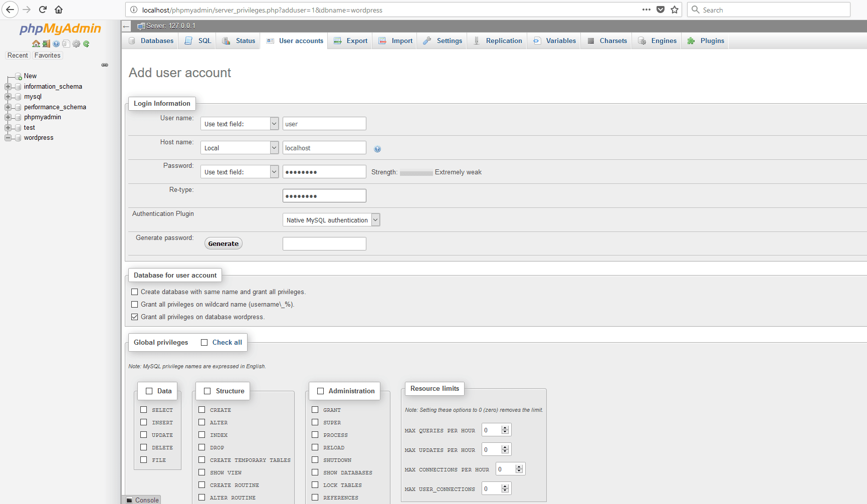
Task: Check the Administration group checkbox
Action: (x=320, y=391)
